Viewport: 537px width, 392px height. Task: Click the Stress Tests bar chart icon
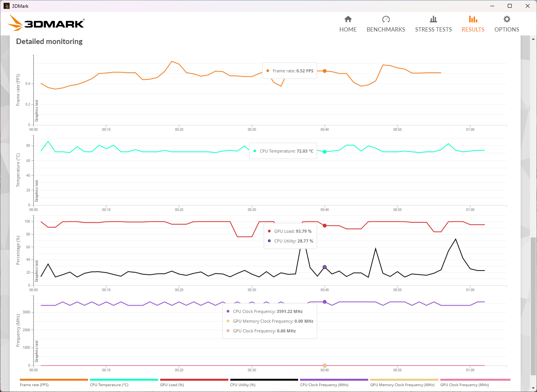433,19
